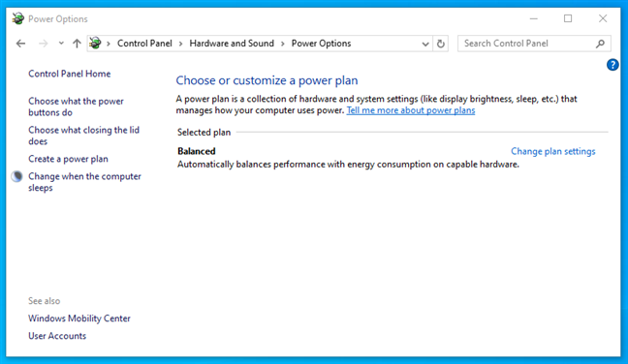Click the Power Options address bar icon
Viewport: 628px width, 364px height.
(95, 43)
